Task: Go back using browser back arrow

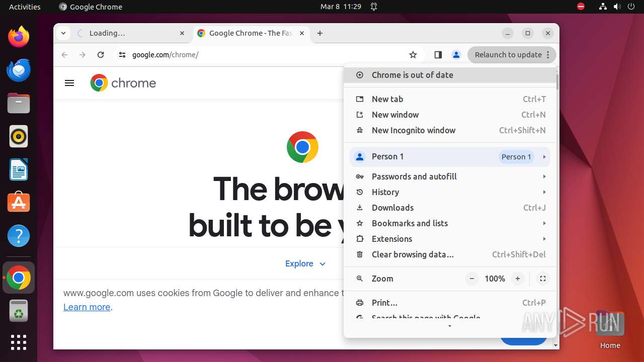Action: point(64,55)
